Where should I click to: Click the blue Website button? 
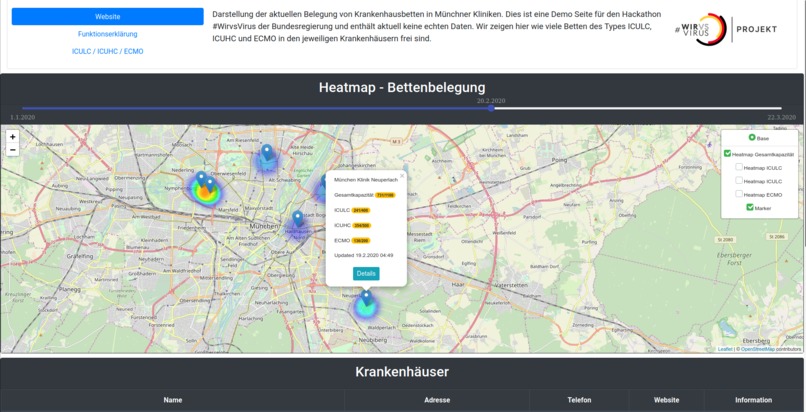[x=107, y=16]
